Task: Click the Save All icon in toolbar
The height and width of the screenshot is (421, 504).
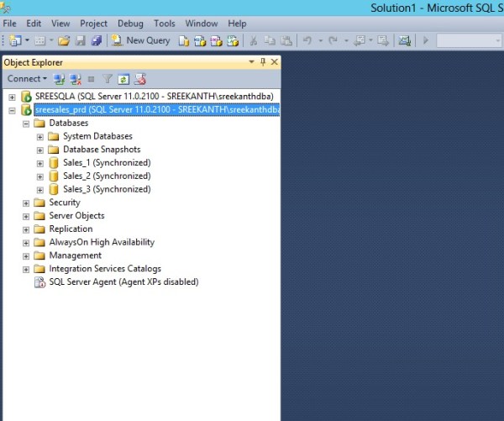Action: 96,40
